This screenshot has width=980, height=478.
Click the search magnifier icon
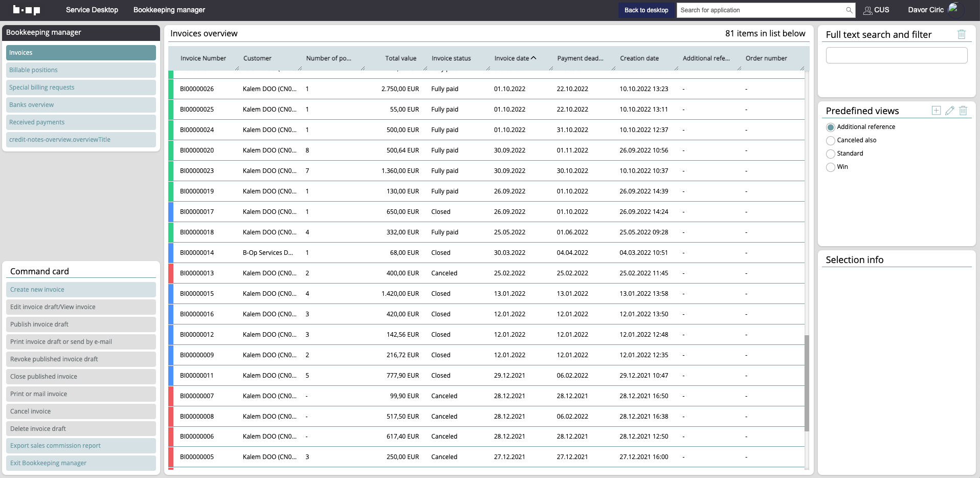pos(849,10)
